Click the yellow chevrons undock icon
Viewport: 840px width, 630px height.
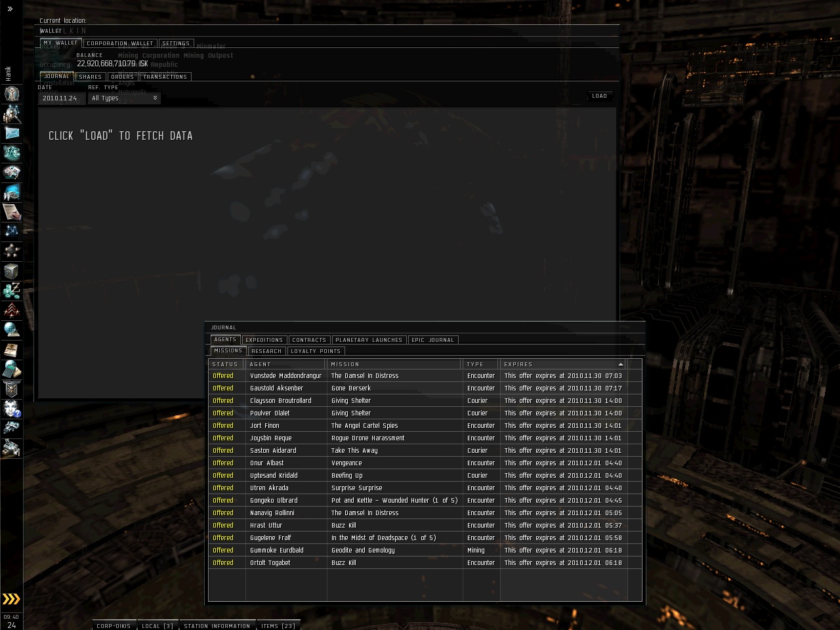[11, 599]
